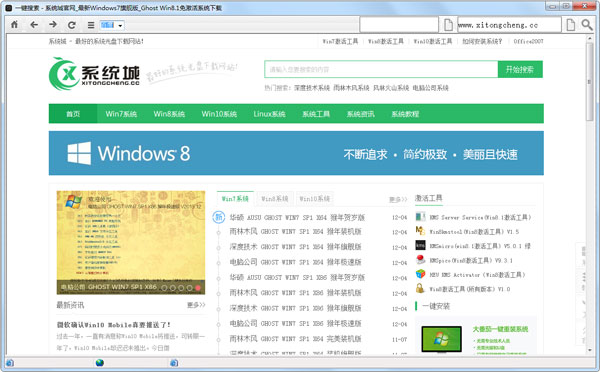Open KMSpico (Win8激活工具) V9.3.1 link
This screenshot has height=372, width=600.
(471, 260)
